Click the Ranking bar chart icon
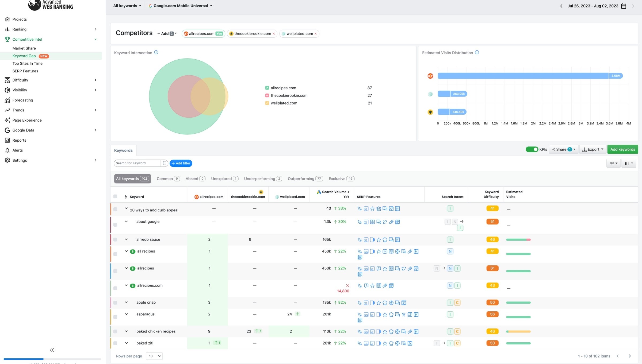This screenshot has width=642, height=364. click(7, 29)
